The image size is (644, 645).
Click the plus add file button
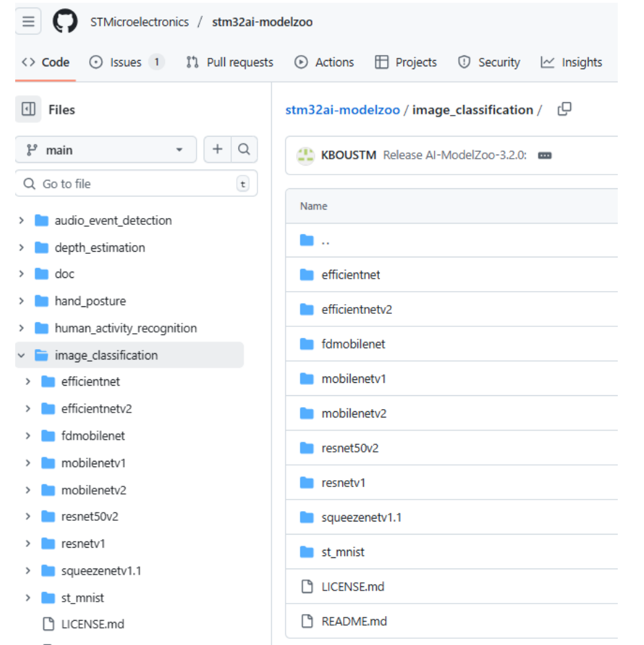click(x=217, y=150)
